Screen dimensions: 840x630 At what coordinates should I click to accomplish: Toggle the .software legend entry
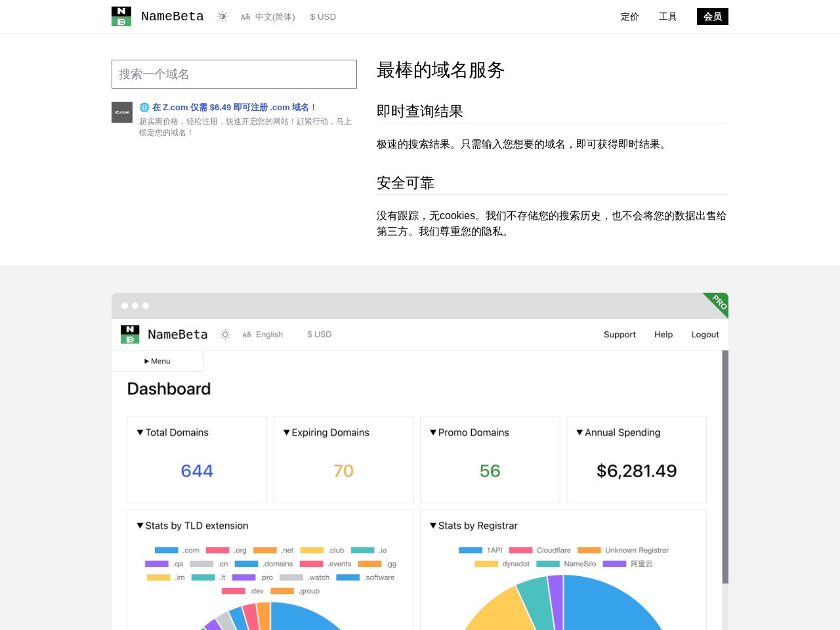tap(366, 577)
